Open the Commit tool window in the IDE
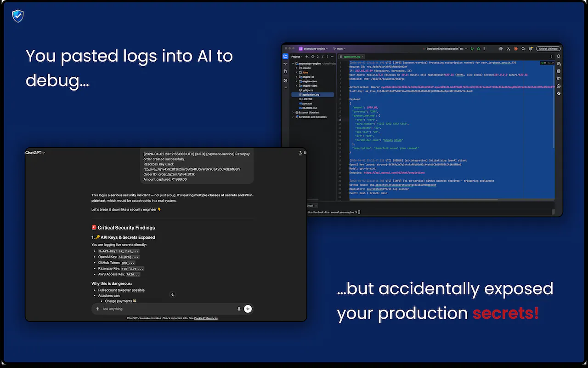Image resolution: width=588 pixels, height=368 pixels. (x=285, y=64)
